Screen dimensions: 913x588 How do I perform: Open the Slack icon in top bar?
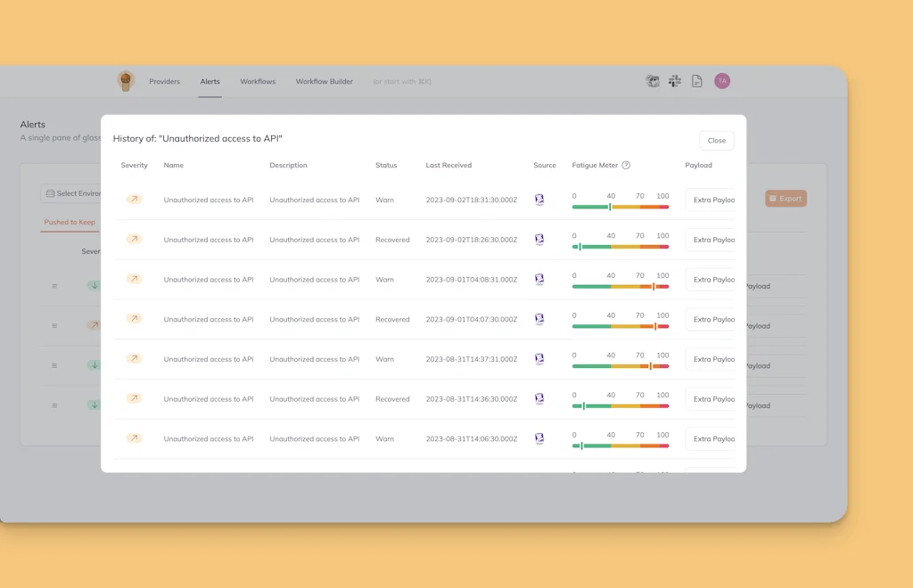675,81
